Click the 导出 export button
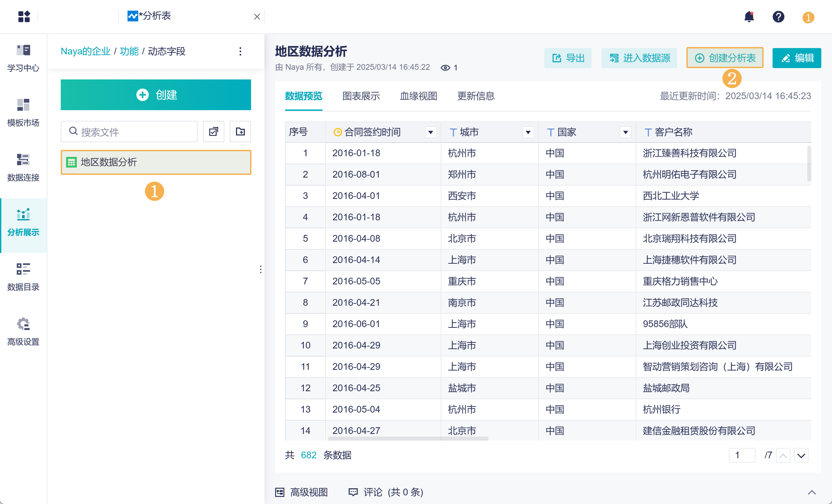Viewport: 832px width, 504px height. tap(568, 58)
